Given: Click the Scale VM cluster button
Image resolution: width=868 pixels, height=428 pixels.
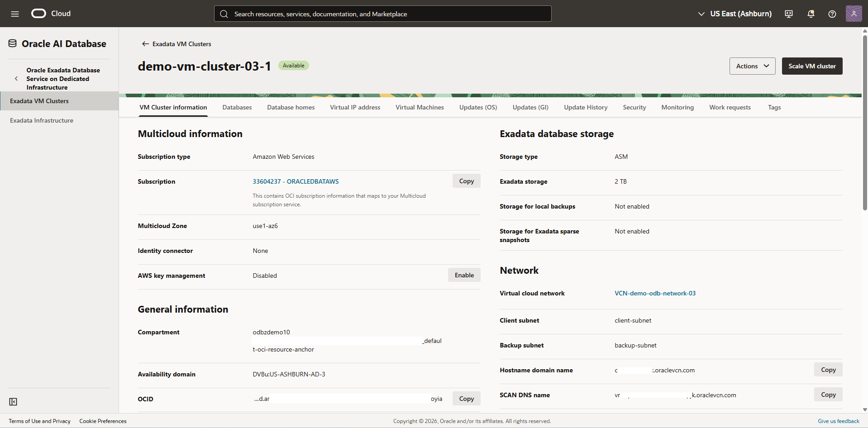Looking at the screenshot, I should click(x=812, y=66).
